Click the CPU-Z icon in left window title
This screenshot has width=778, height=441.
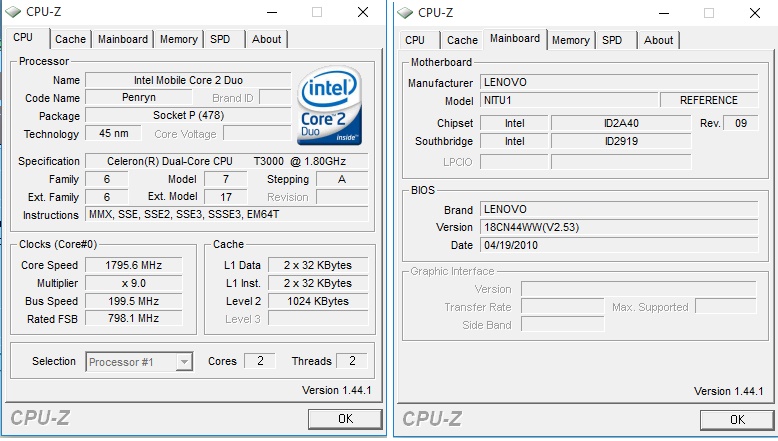click(13, 11)
